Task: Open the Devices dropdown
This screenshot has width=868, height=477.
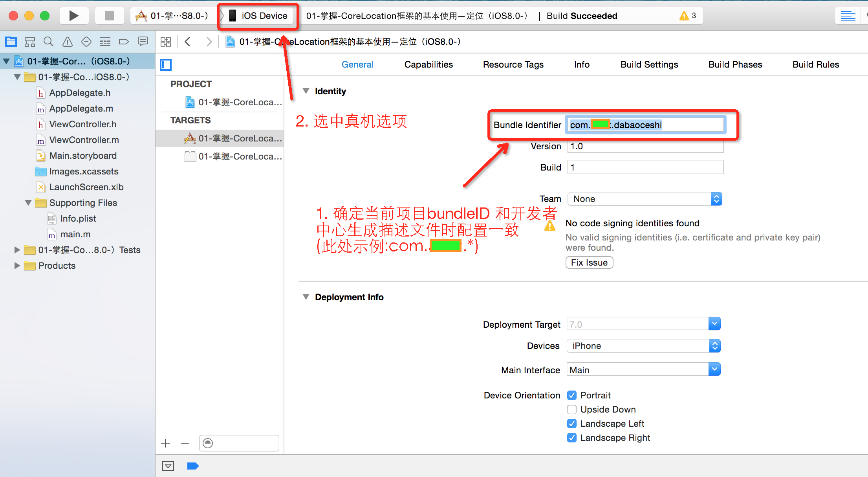Action: 643,346
